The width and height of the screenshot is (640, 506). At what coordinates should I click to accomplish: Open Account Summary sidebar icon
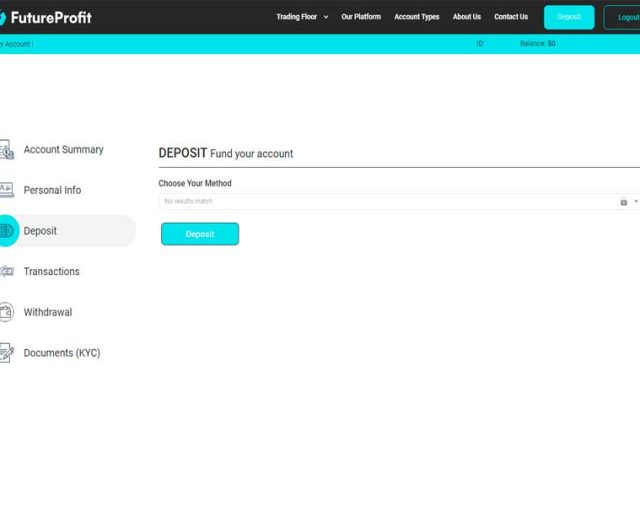[x=7, y=149]
